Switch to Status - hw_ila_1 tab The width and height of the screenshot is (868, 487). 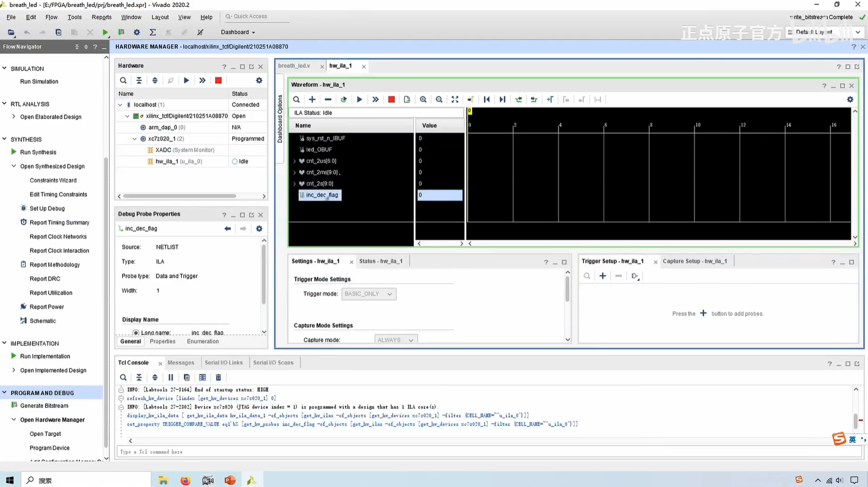click(x=381, y=261)
